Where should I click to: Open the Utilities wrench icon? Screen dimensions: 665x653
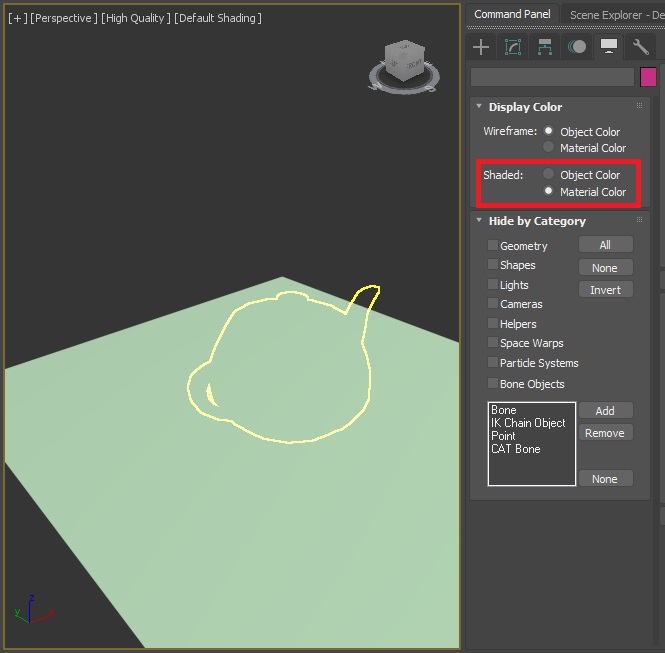pyautogui.click(x=640, y=47)
